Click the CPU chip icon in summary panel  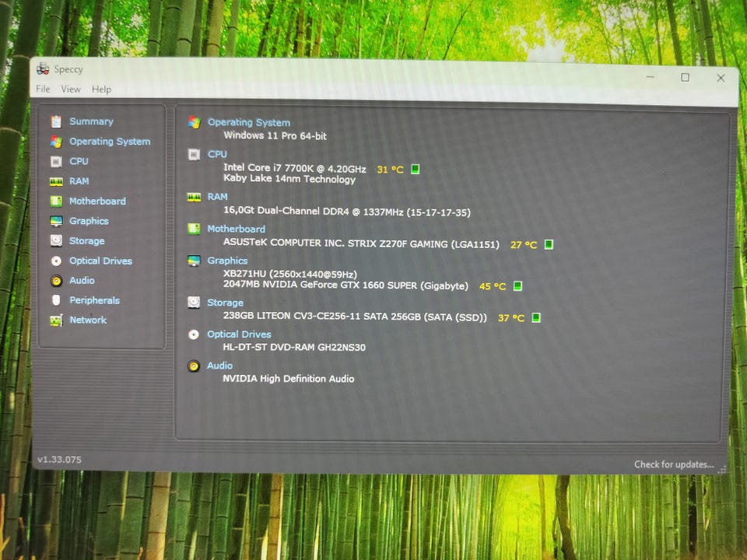click(x=194, y=155)
